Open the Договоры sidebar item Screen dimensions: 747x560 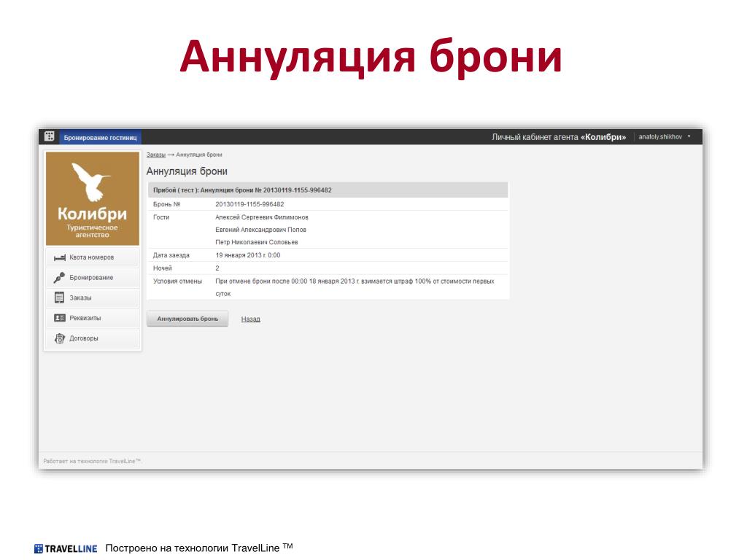(93, 338)
